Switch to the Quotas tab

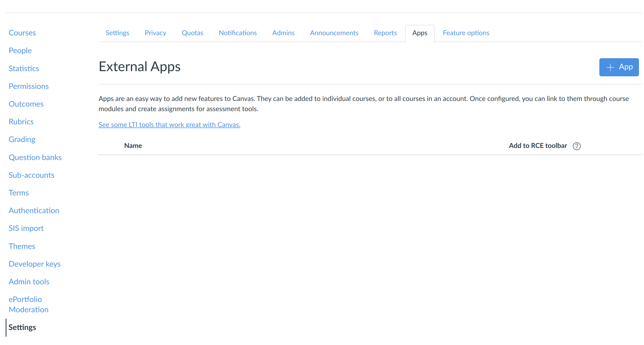coord(192,33)
